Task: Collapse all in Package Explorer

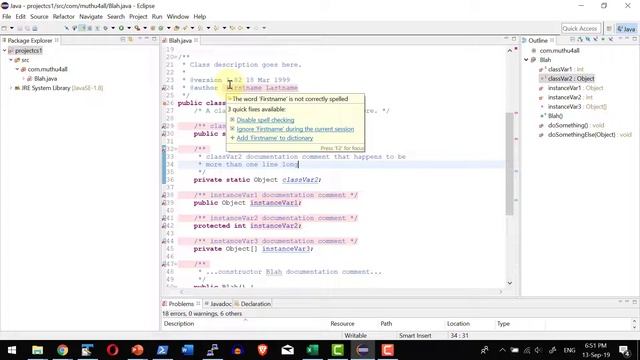Action: click(x=123, y=40)
